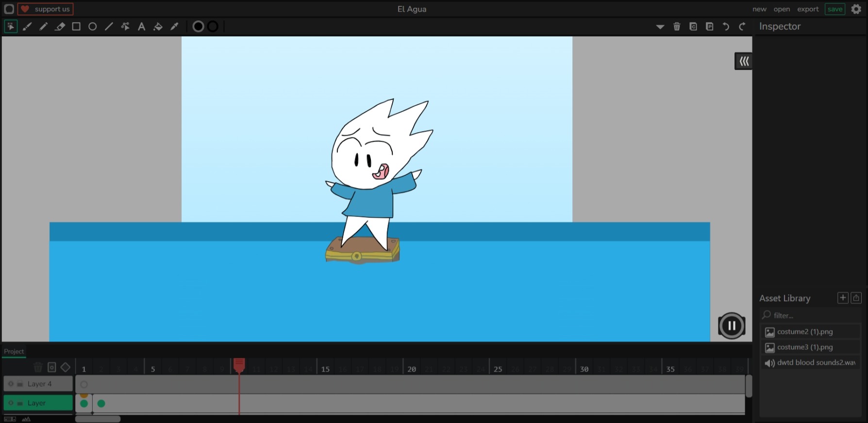Screen dimensions: 868x423
Task: Click the asset filter search field
Action: 810,315
